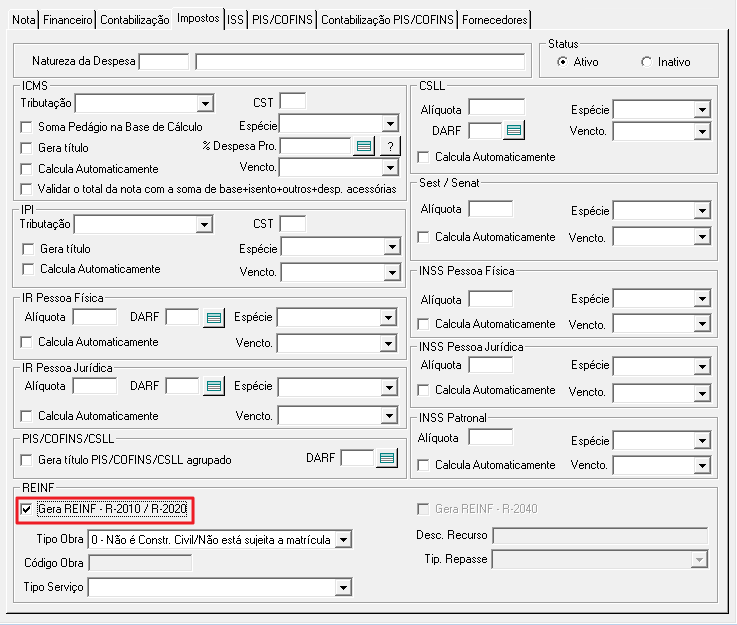This screenshot has width=737, height=625.
Task: Open the ICMS Vencto. dropdown
Action: [390, 168]
